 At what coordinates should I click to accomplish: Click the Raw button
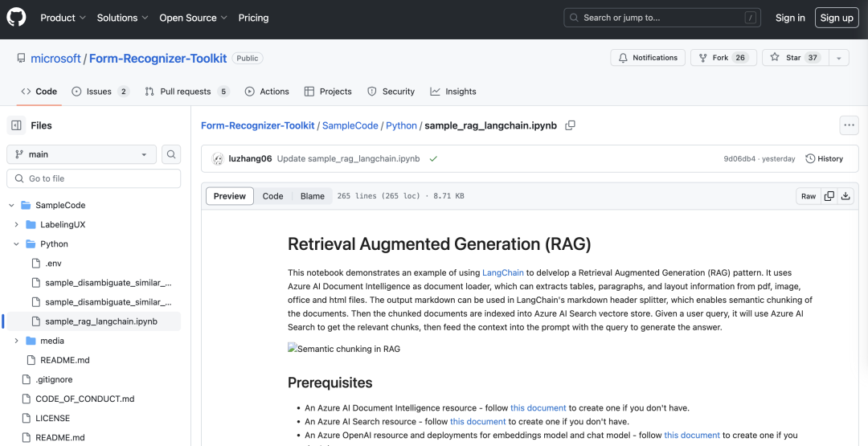tap(808, 196)
